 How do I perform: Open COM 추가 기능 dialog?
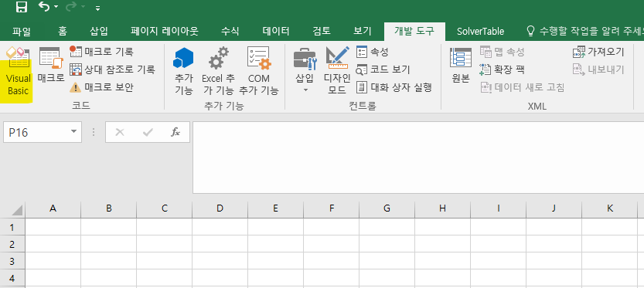pos(259,71)
